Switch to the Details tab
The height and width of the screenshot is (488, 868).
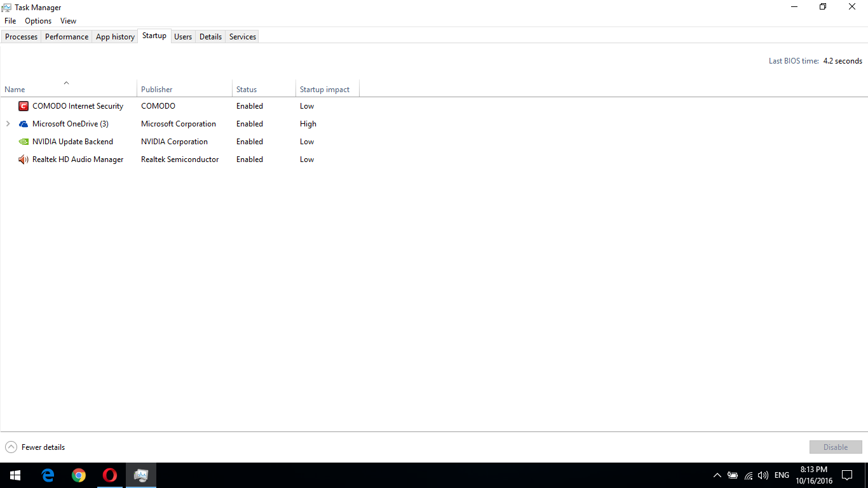pos(210,37)
